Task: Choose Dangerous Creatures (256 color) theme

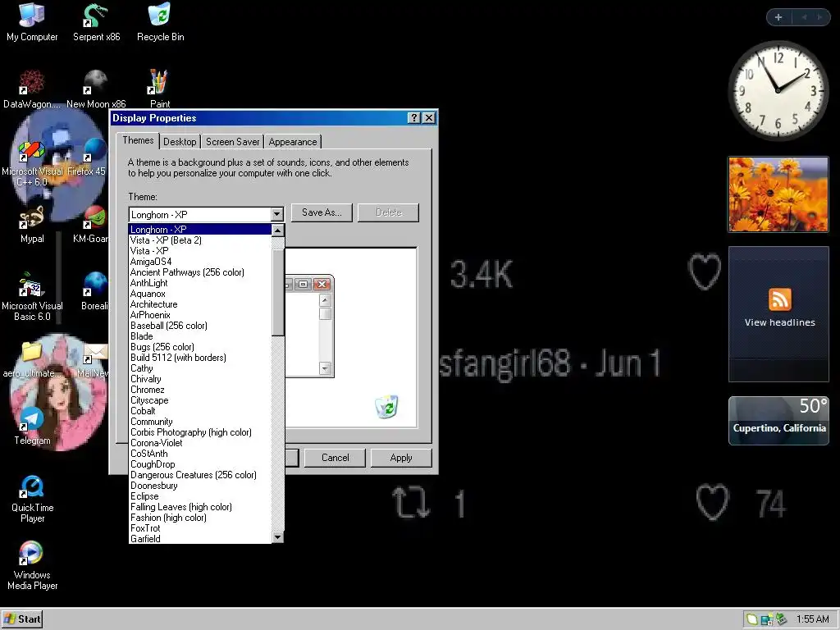Action: 200,475
